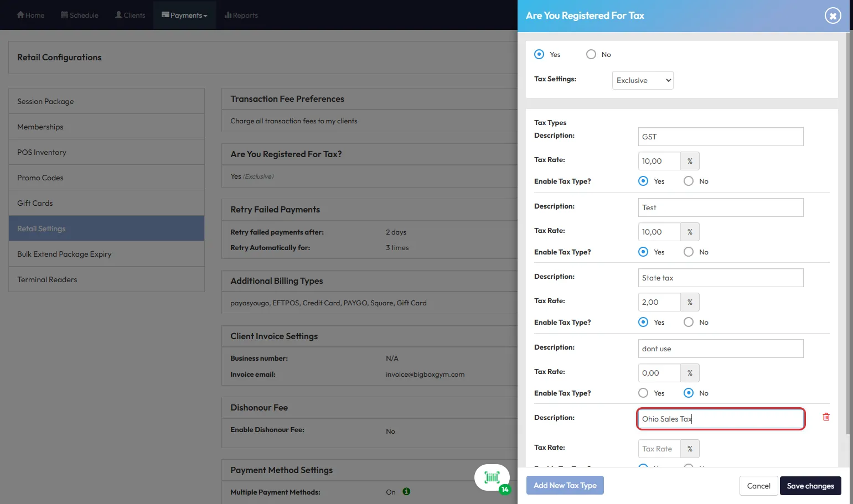Viewport: 853px width, 504px height.
Task: Click the green barcode scanner icon
Action: [492, 477]
